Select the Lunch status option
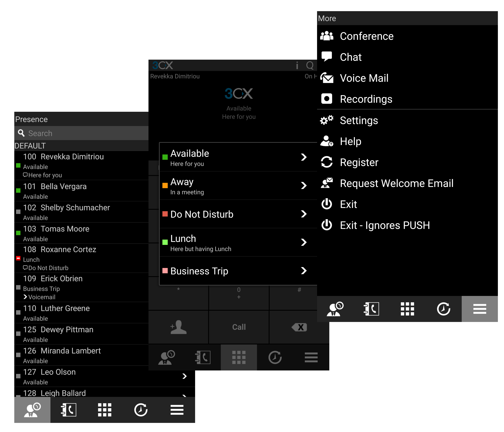Screen dimensions: 504x432 pos(238,242)
